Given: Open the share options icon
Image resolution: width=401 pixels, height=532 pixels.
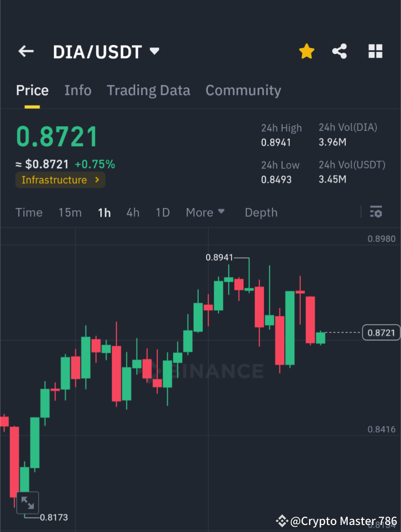Looking at the screenshot, I should tap(339, 51).
